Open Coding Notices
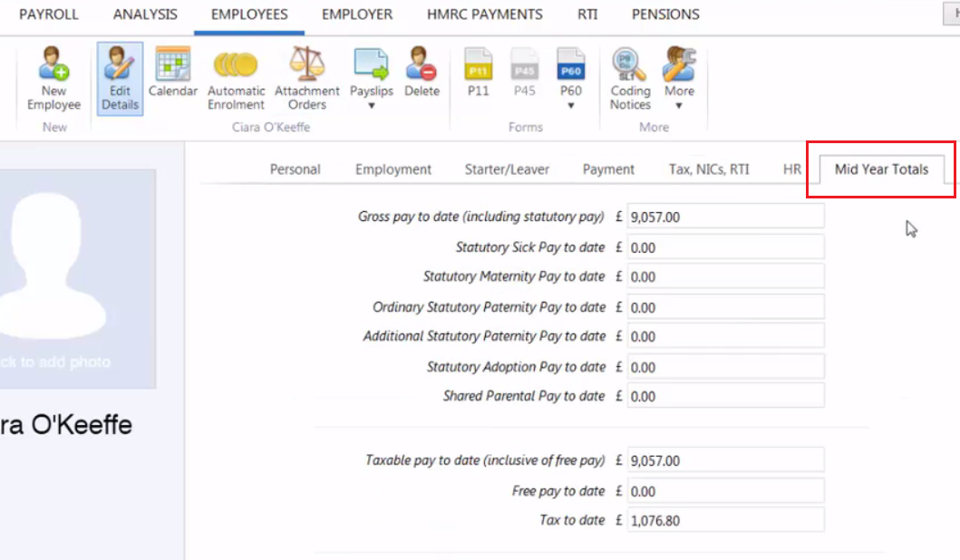Screen dimensions: 960x560 (x=630, y=78)
